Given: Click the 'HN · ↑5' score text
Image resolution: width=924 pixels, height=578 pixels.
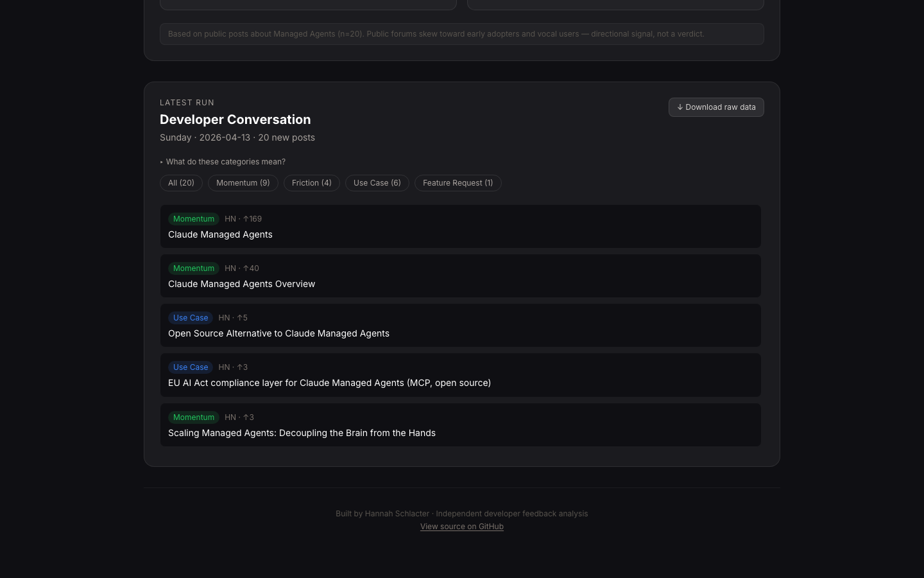Looking at the screenshot, I should point(233,318).
